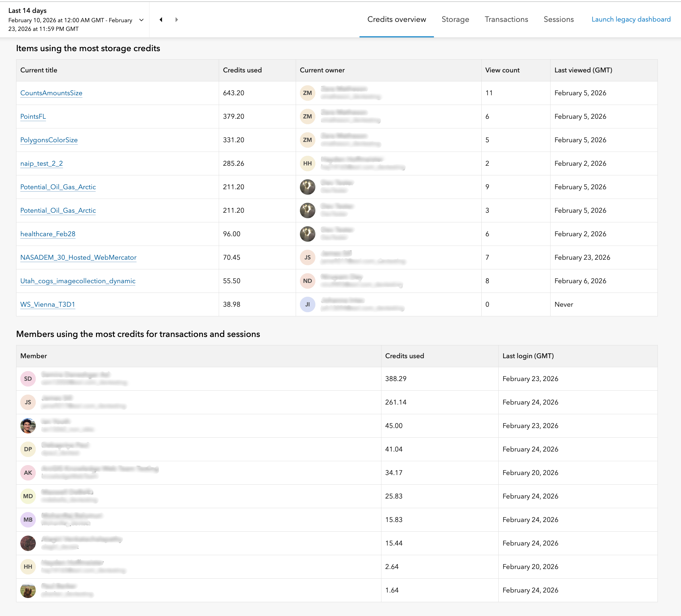Click ZM avatar in CountsAmountsSize row

tap(307, 93)
